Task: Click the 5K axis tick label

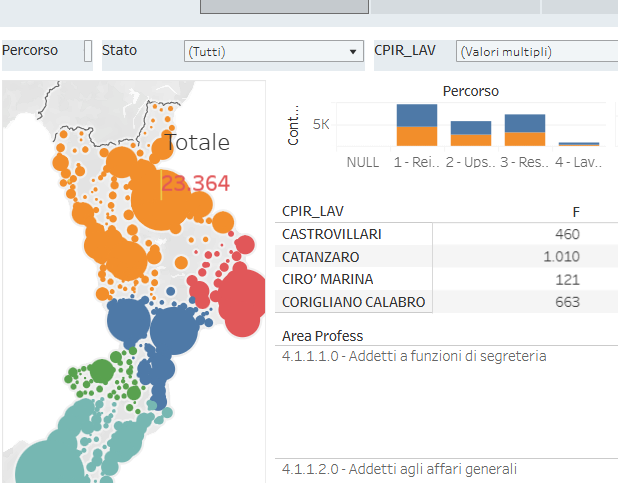Action: 321,124
